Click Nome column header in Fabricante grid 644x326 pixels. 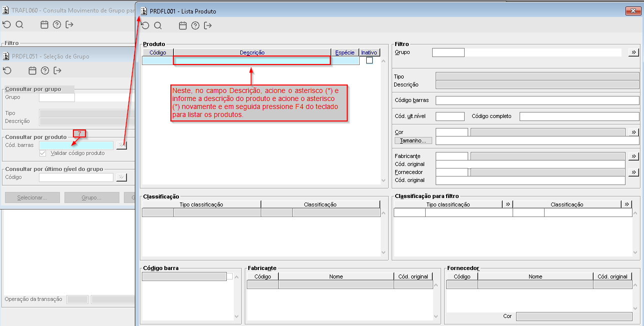(336, 276)
